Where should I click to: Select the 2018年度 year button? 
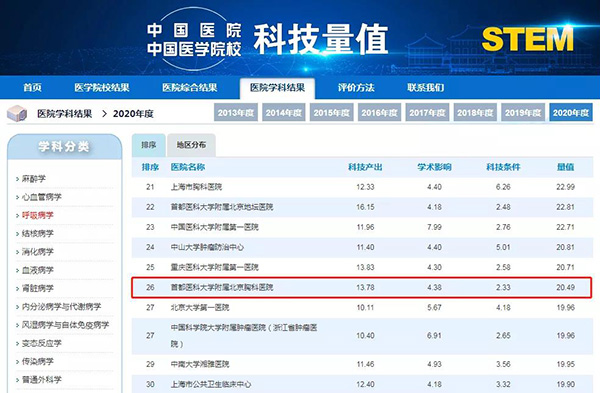[475, 112]
